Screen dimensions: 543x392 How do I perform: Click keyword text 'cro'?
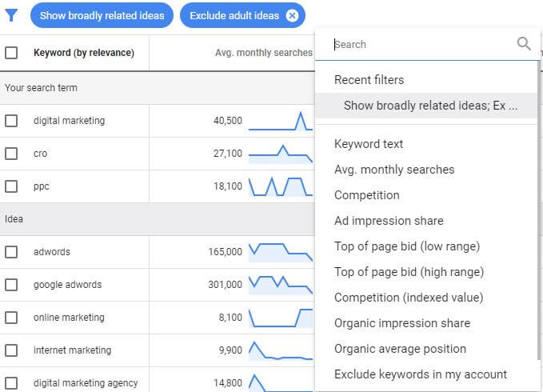[40, 154]
